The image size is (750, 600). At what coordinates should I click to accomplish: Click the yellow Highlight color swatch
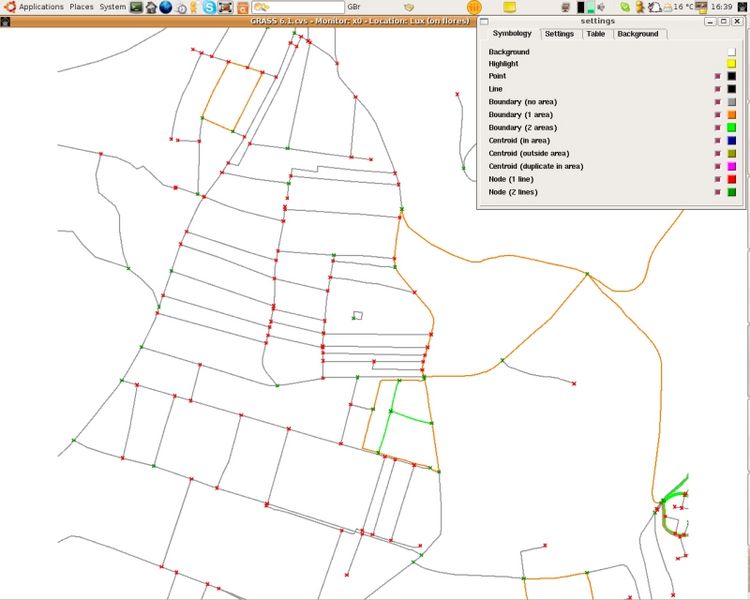click(732, 63)
